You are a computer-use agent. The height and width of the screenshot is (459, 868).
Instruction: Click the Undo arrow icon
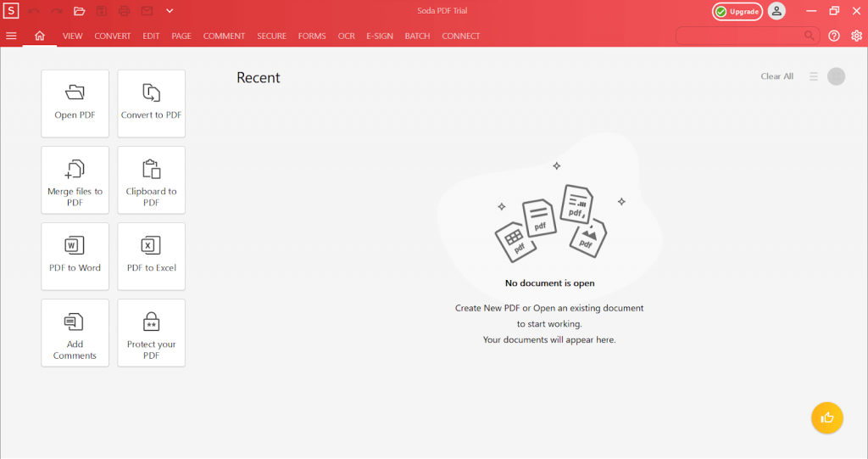point(34,11)
